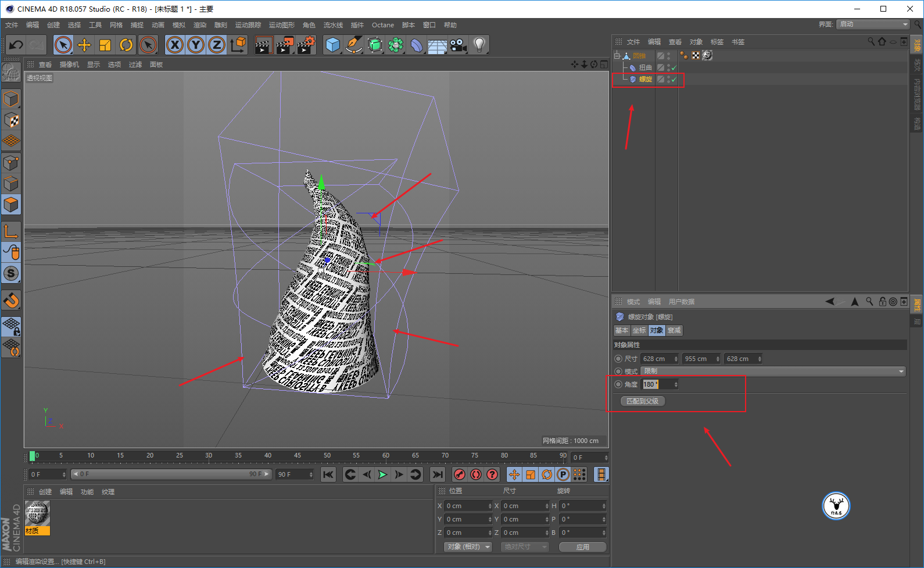Select polygon mode in left toolbar

tap(11, 205)
